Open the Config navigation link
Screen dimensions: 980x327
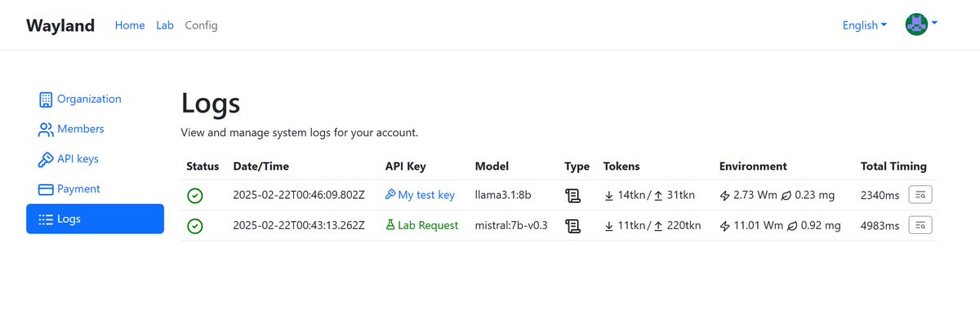(x=201, y=25)
